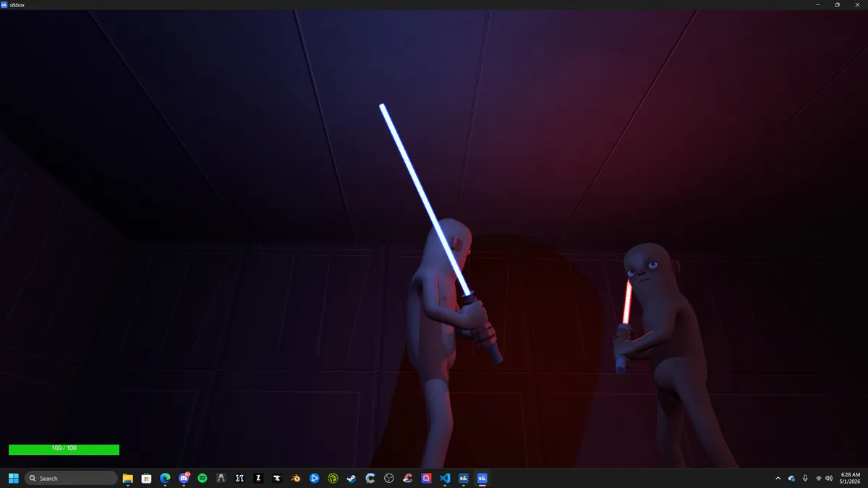Open Spotify from the taskbar

[x=203, y=478]
